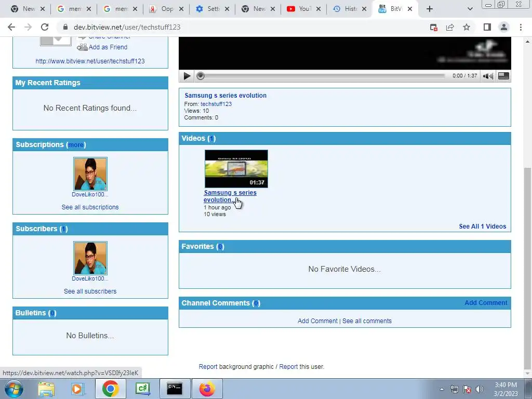
Task: Play the Samsung s series video
Action: point(187,76)
